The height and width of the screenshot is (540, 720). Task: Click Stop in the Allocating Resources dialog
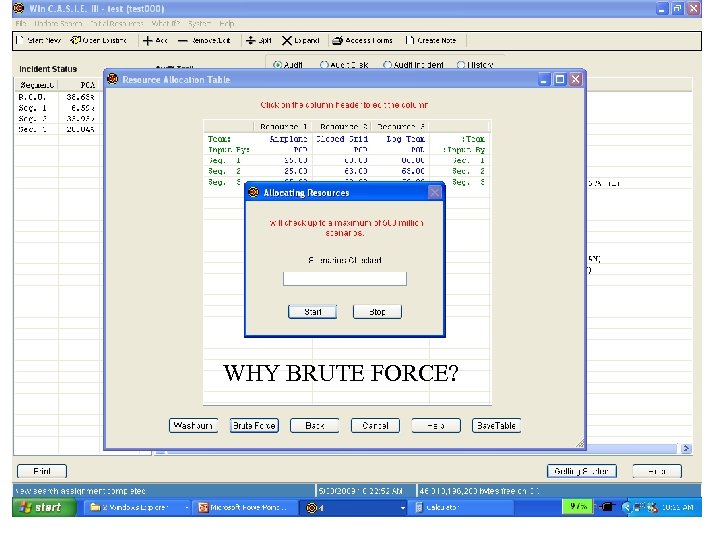coord(377,312)
